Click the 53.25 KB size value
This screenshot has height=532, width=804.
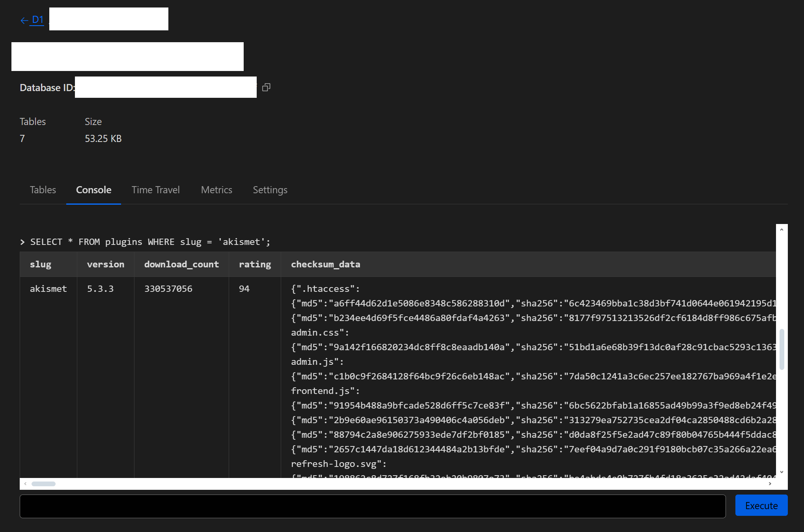[103, 138]
